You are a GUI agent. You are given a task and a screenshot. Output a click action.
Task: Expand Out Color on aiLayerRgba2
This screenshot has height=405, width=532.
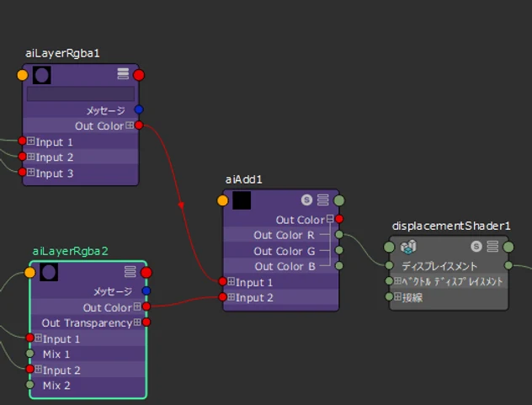(x=137, y=306)
